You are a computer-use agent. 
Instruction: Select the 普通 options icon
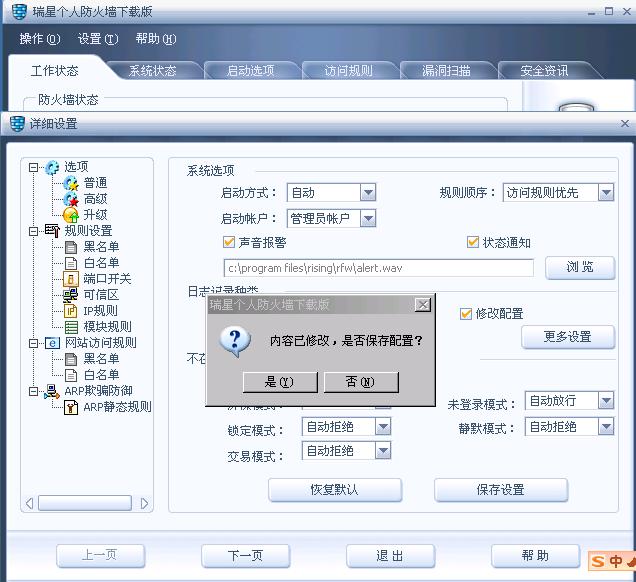point(71,183)
